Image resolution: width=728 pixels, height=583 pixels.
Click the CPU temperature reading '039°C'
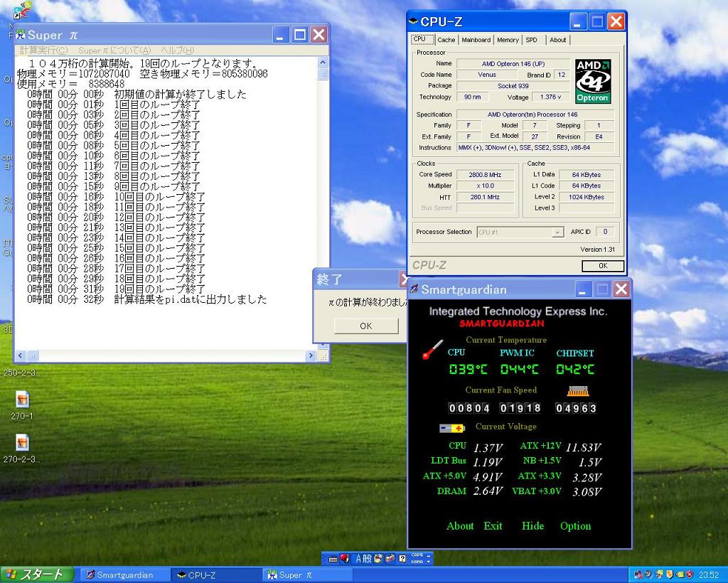(468, 370)
